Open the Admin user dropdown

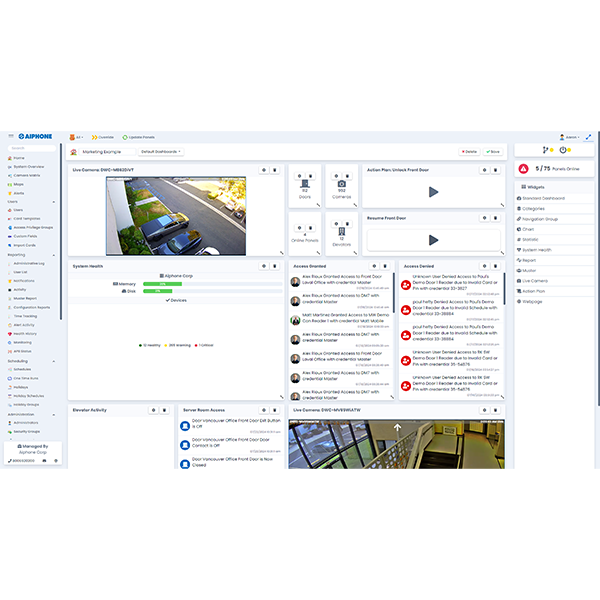569,137
